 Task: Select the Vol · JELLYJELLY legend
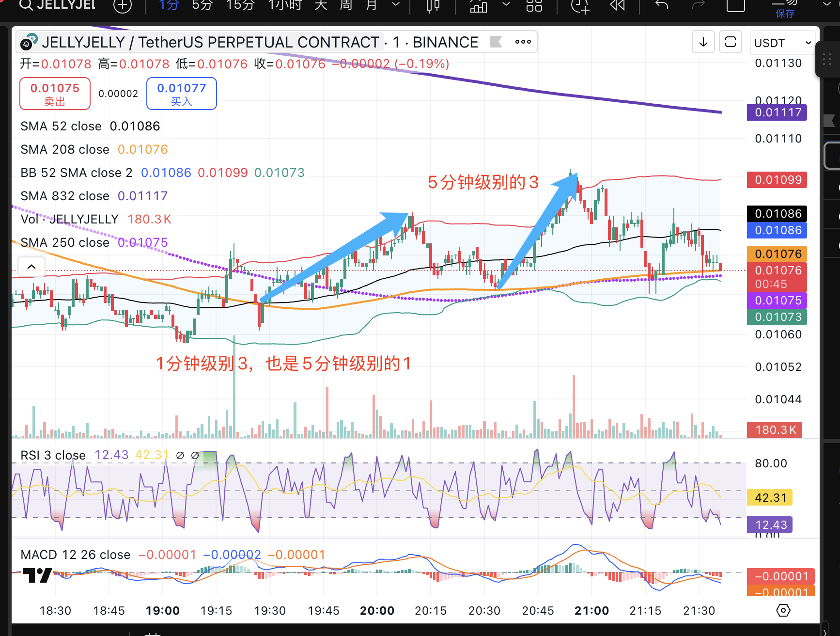coord(69,219)
